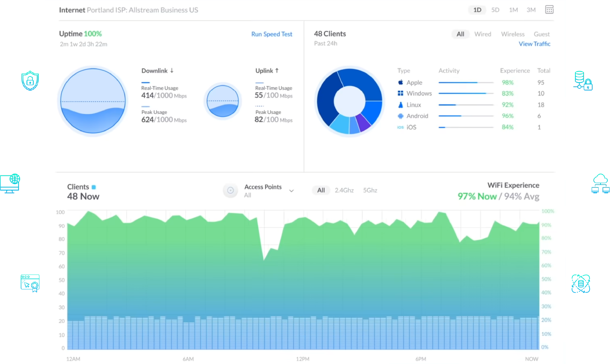Show Wireless clients only
This screenshot has height=364, width=611.
click(513, 34)
